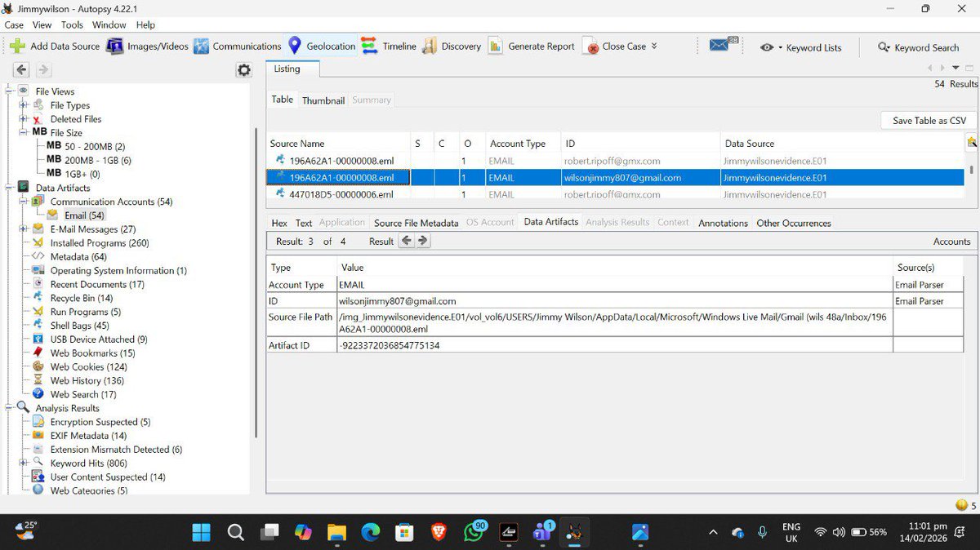Select row with robert.ripoff@gmx.com 196A62A1 file
Viewport: 980px width, 550px height.
[616, 161]
